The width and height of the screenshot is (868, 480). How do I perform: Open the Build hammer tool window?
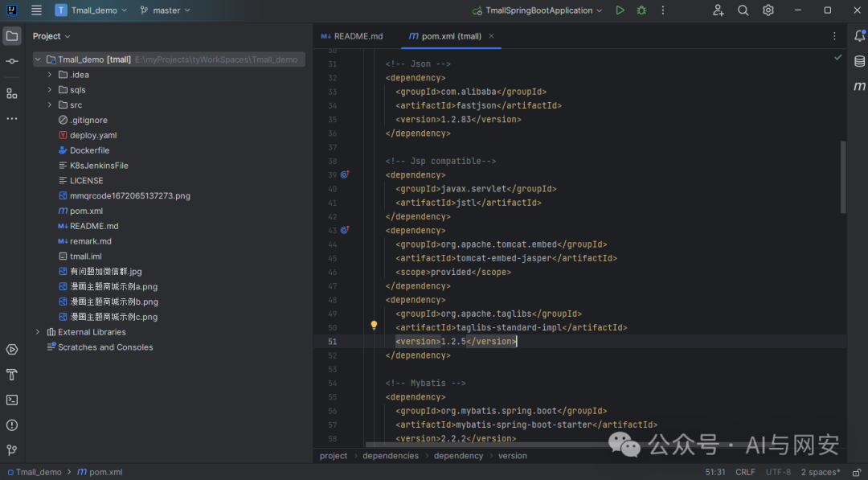[11, 375]
